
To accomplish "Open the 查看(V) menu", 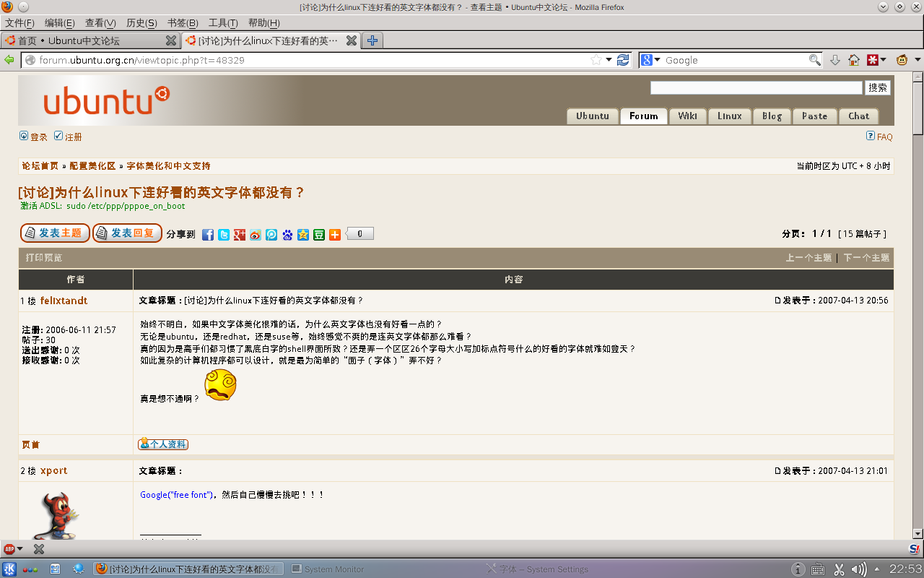I will pos(100,23).
